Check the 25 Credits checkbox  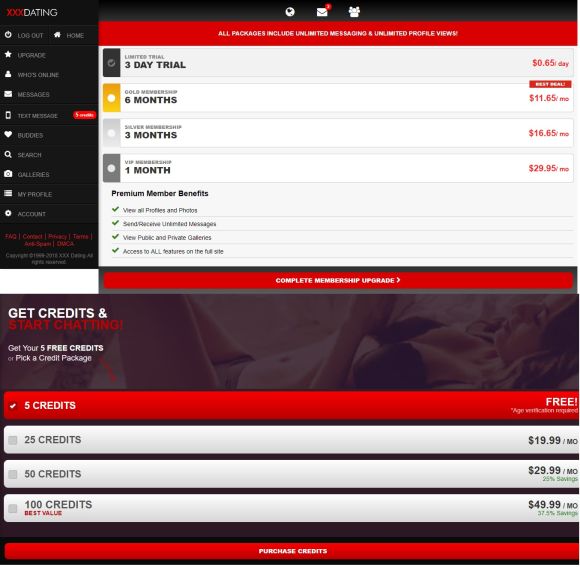13,441
